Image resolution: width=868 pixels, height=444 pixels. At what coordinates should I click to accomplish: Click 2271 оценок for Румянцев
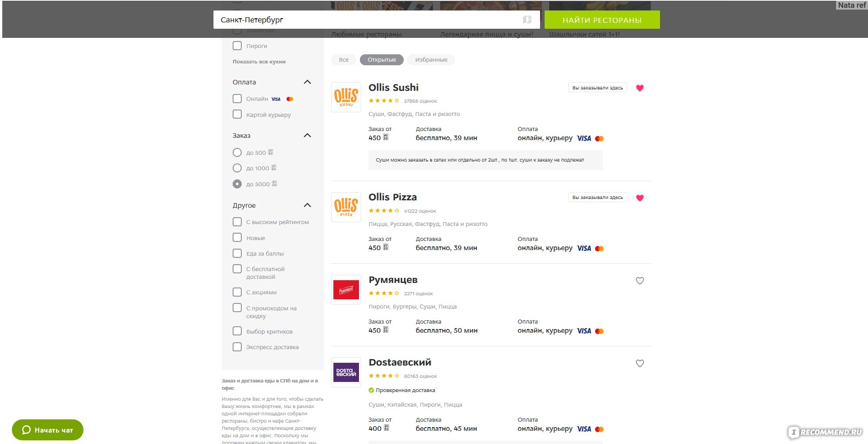(x=418, y=293)
